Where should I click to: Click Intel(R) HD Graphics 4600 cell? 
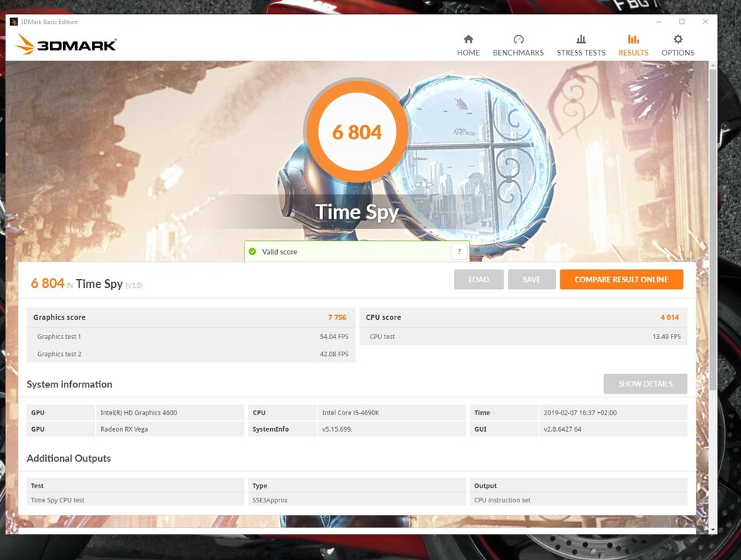[170, 413]
